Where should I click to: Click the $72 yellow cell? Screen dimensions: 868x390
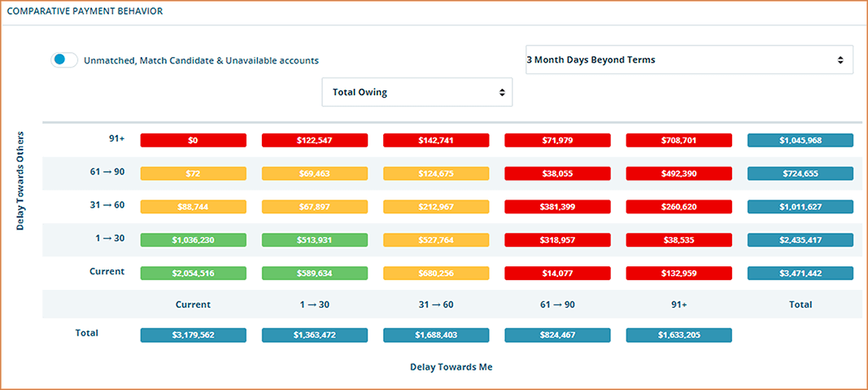coord(193,173)
